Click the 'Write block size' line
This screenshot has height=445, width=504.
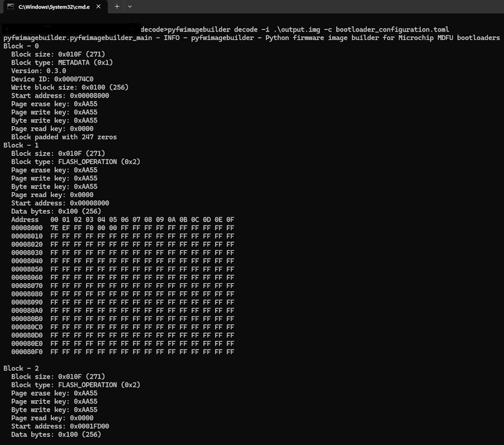(69, 88)
